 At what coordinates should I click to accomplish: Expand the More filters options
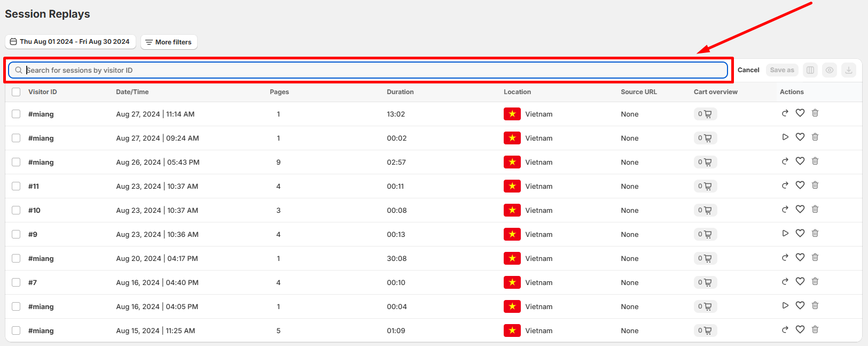(169, 42)
